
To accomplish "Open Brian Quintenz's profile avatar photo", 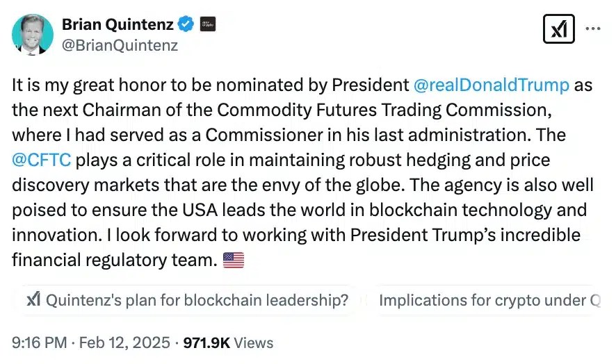I will [x=32, y=34].
